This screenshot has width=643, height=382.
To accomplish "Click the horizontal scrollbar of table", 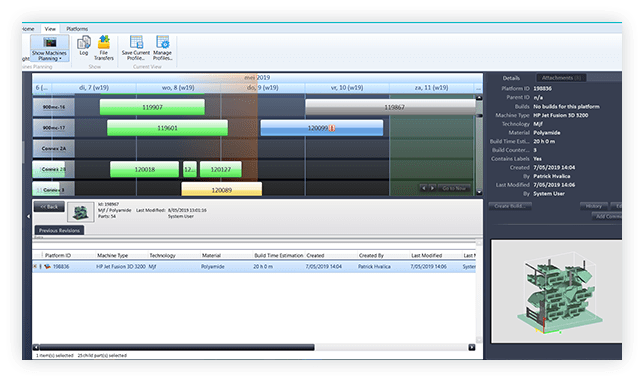I will (177, 347).
